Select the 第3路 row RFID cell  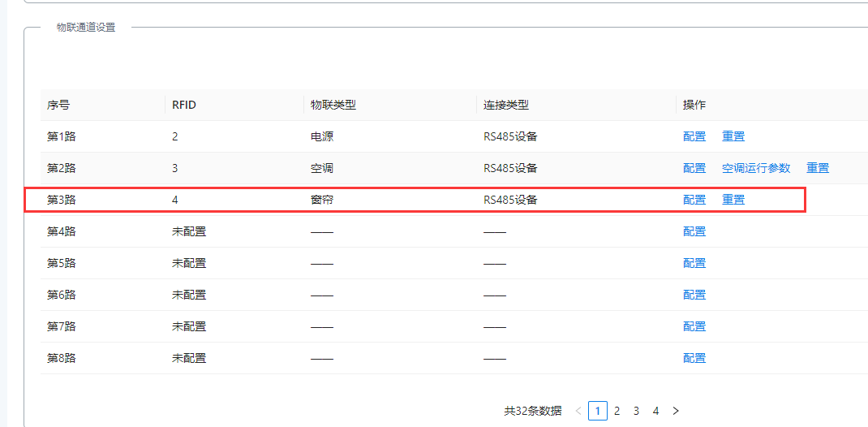(x=175, y=200)
